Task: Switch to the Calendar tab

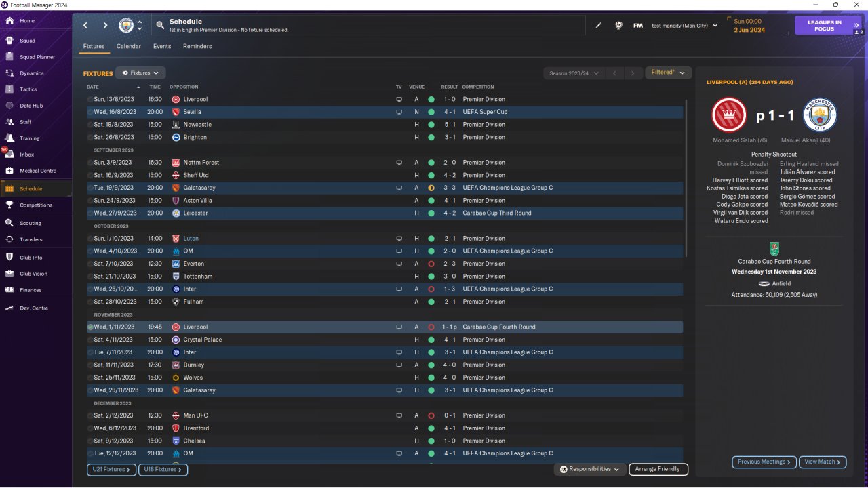Action: pyautogui.click(x=129, y=47)
